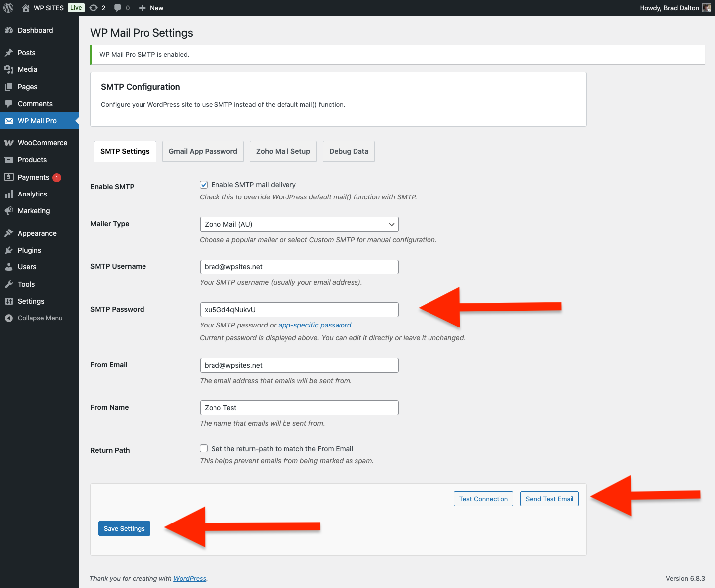This screenshot has width=715, height=588.
Task: Click the WordPress logo icon
Action: click(8, 8)
